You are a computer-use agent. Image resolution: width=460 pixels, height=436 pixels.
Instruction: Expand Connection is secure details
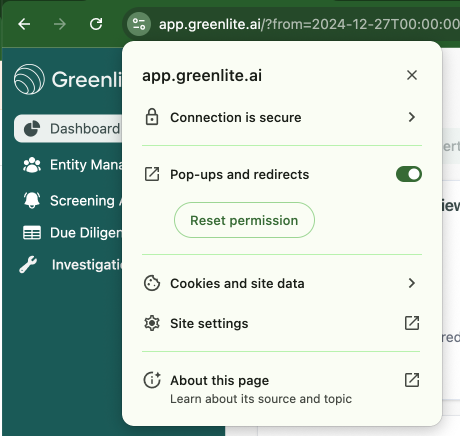[x=282, y=117]
